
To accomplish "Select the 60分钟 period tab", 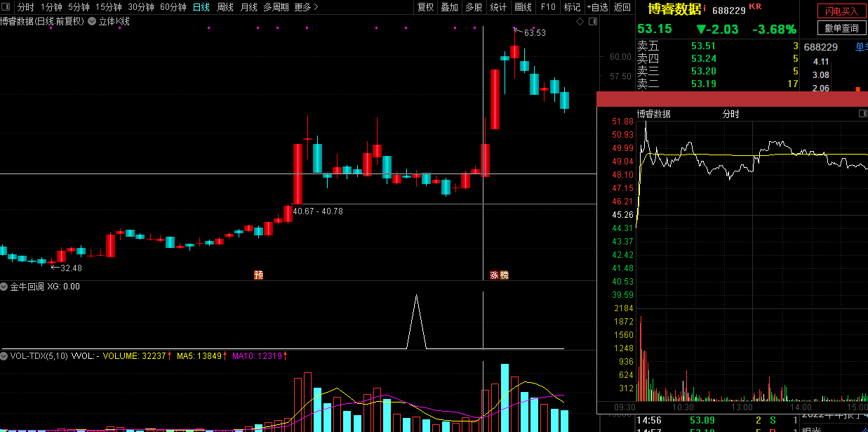I will [x=173, y=7].
